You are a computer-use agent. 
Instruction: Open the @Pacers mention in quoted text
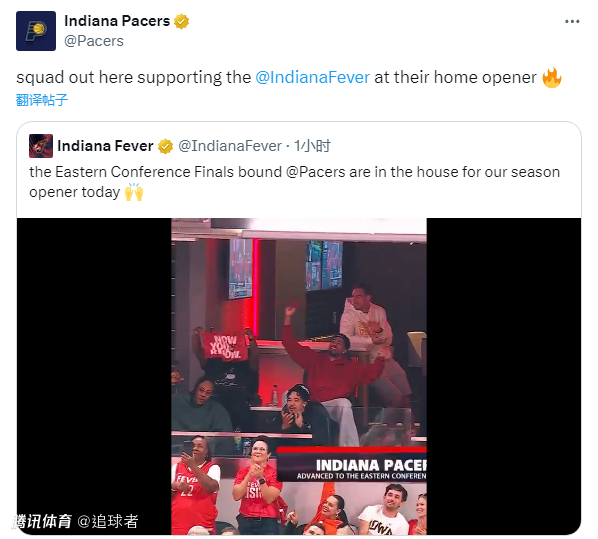click(316, 172)
